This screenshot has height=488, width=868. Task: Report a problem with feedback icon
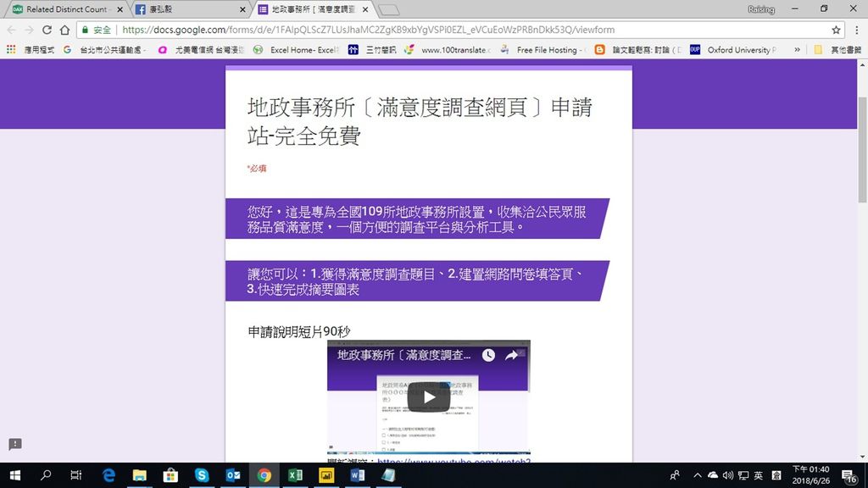[x=15, y=444]
